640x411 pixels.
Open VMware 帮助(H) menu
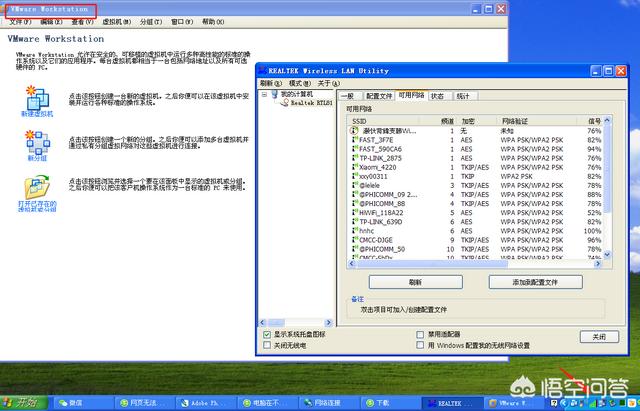click(213, 22)
